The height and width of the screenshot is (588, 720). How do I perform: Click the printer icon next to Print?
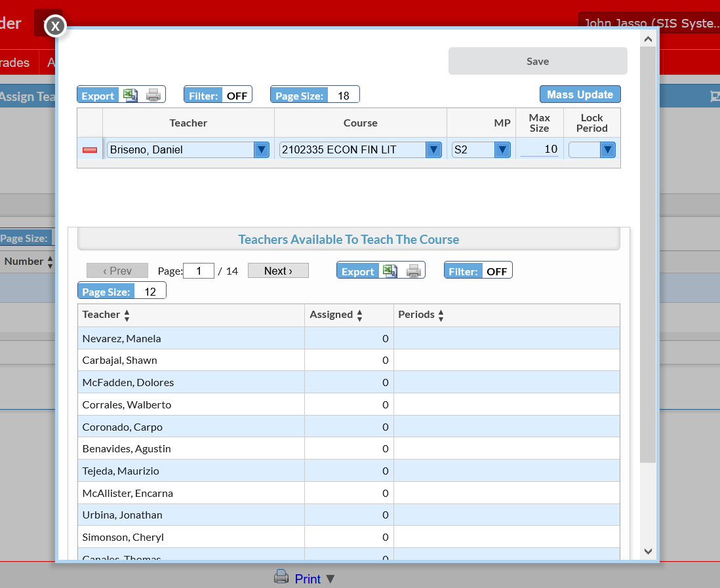click(281, 577)
